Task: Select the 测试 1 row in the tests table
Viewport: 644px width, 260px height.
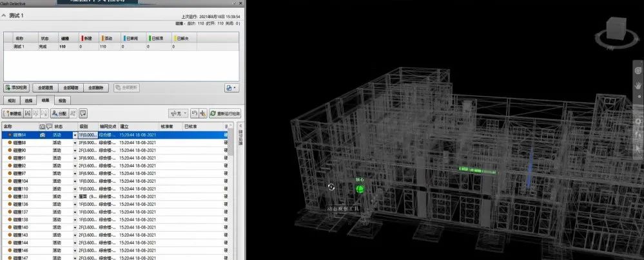Action: click(21, 46)
